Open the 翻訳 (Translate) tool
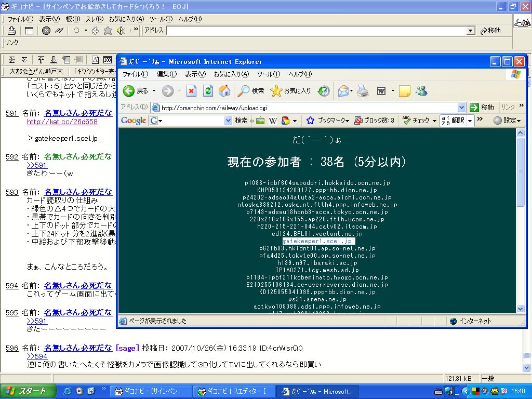 (455, 121)
